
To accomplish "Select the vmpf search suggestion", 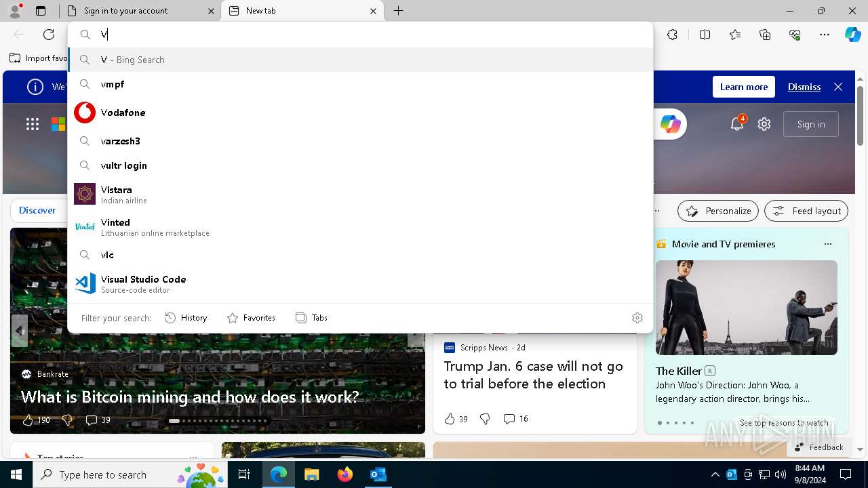I will (360, 84).
